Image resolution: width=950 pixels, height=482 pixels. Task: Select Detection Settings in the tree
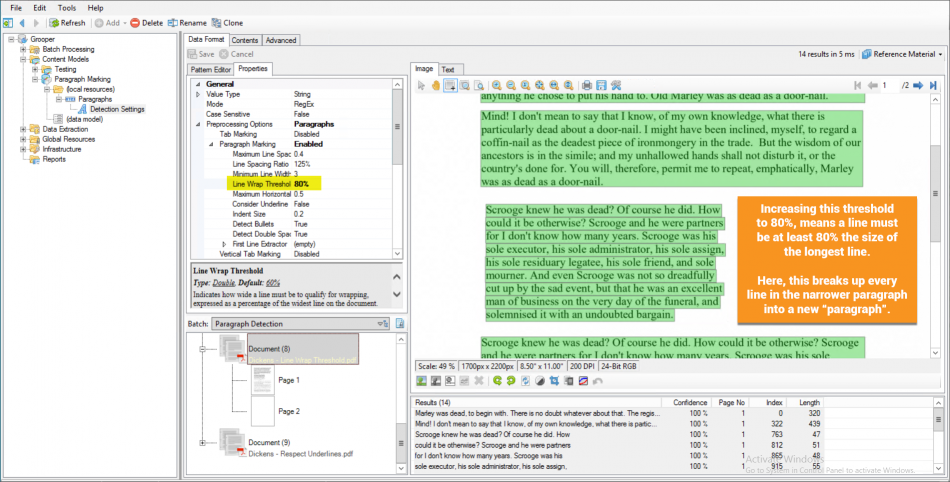coord(117,109)
